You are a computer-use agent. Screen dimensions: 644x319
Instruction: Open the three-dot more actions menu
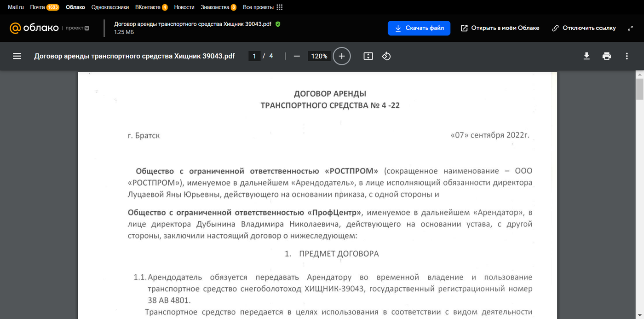(x=627, y=56)
